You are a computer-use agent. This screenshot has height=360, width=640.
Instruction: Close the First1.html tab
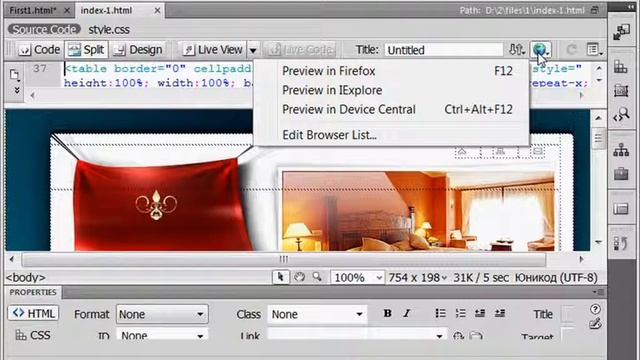67,11
